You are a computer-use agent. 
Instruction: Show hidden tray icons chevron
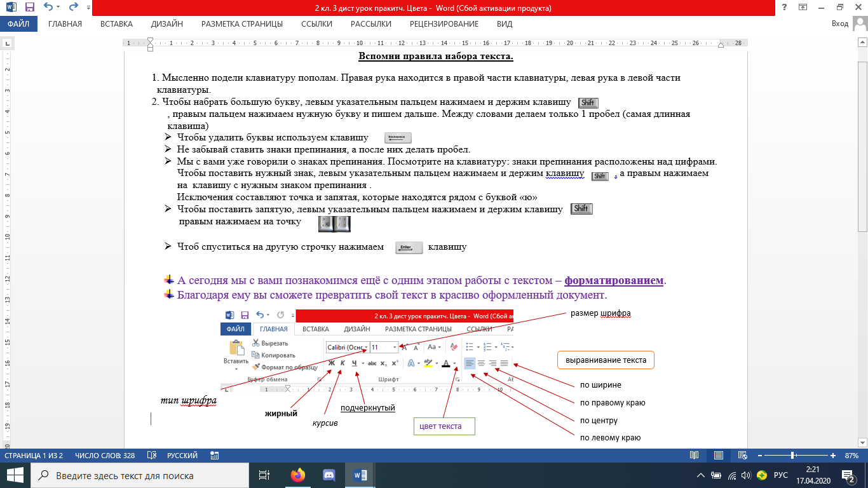pos(700,475)
